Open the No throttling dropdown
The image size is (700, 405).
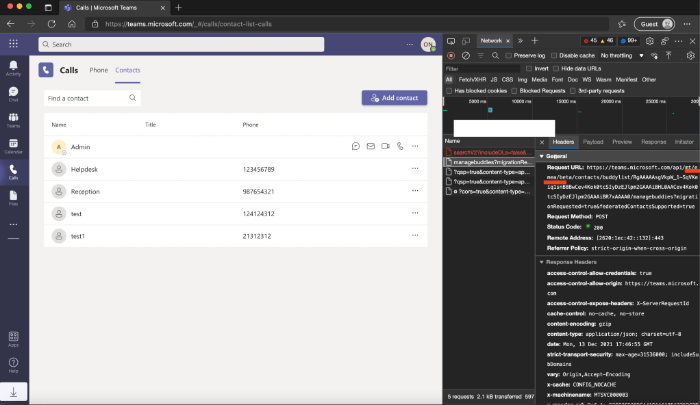pyautogui.click(x=622, y=56)
